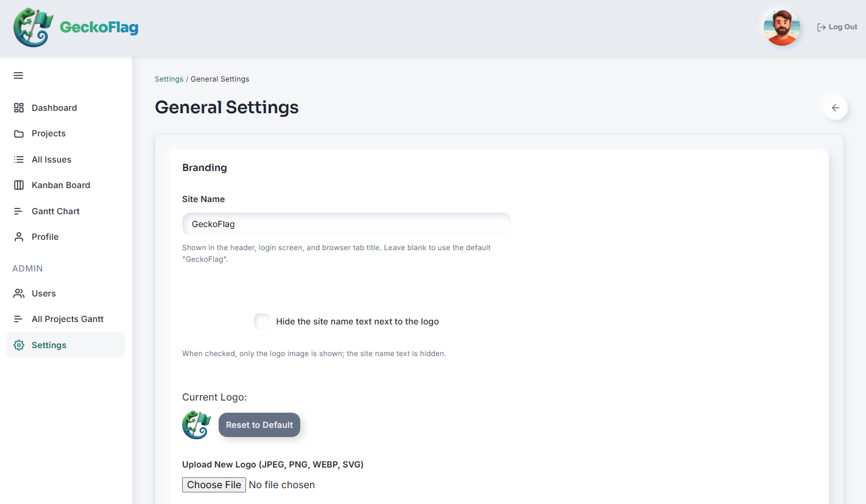Click 'Hide the site name text' label
Screen dimensions: 866x504
point(357,321)
